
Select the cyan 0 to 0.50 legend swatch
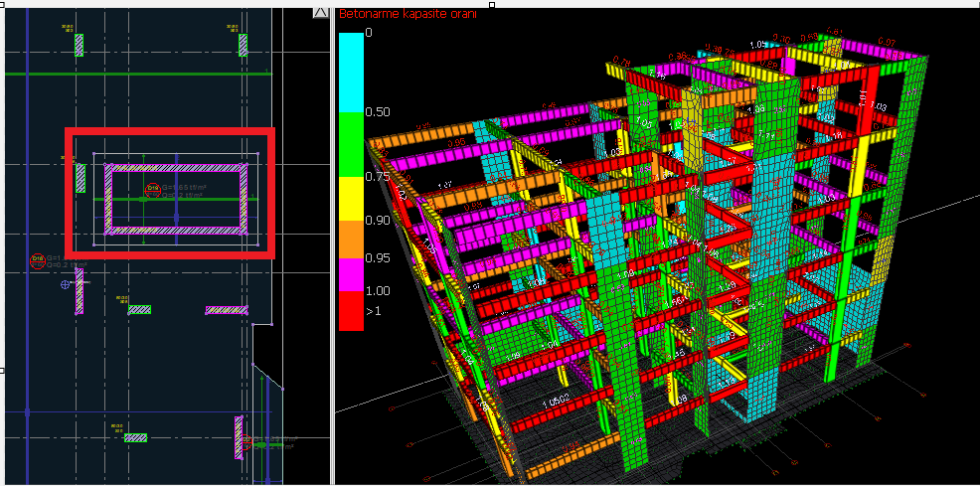point(351,72)
